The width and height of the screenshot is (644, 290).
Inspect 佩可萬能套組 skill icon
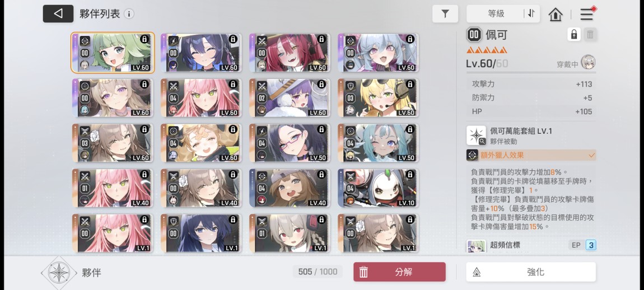click(477, 135)
